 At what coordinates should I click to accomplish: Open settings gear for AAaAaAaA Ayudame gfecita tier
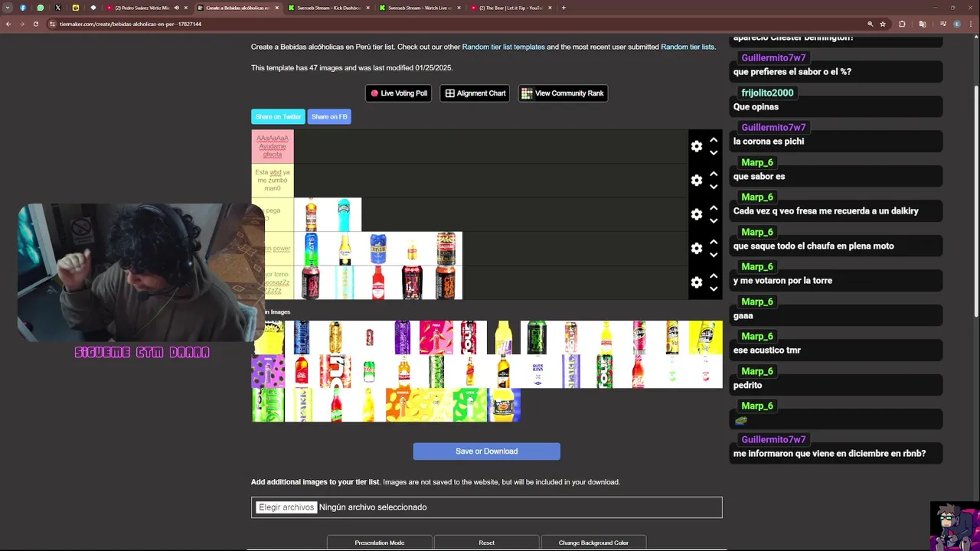696,146
